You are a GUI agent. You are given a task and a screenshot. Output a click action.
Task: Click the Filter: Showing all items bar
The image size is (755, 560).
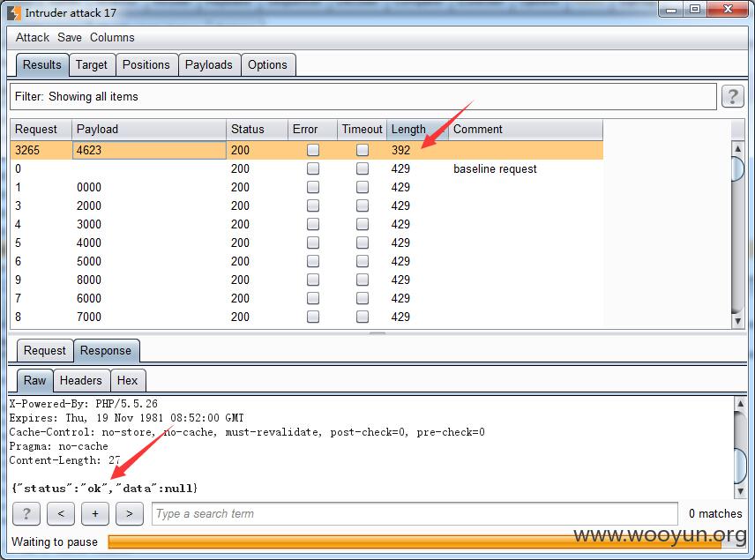(x=363, y=96)
